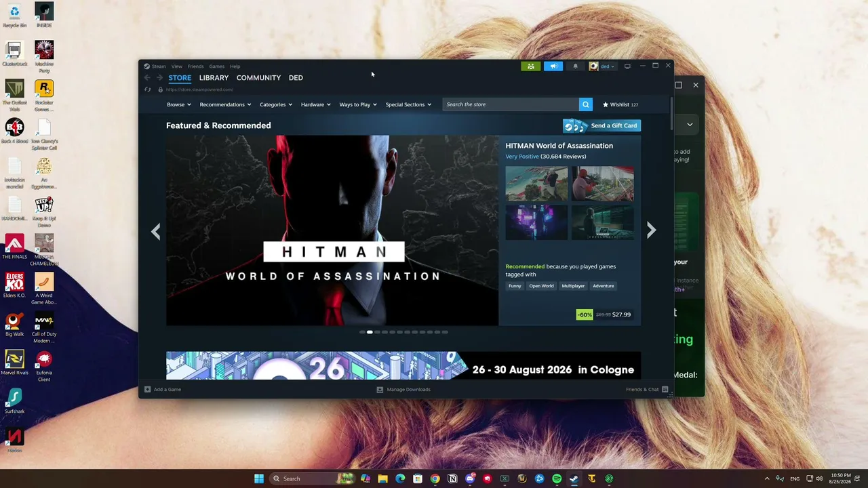Expand the Ways to Play dropdown
Screen dimensions: 868x488
click(x=358, y=104)
